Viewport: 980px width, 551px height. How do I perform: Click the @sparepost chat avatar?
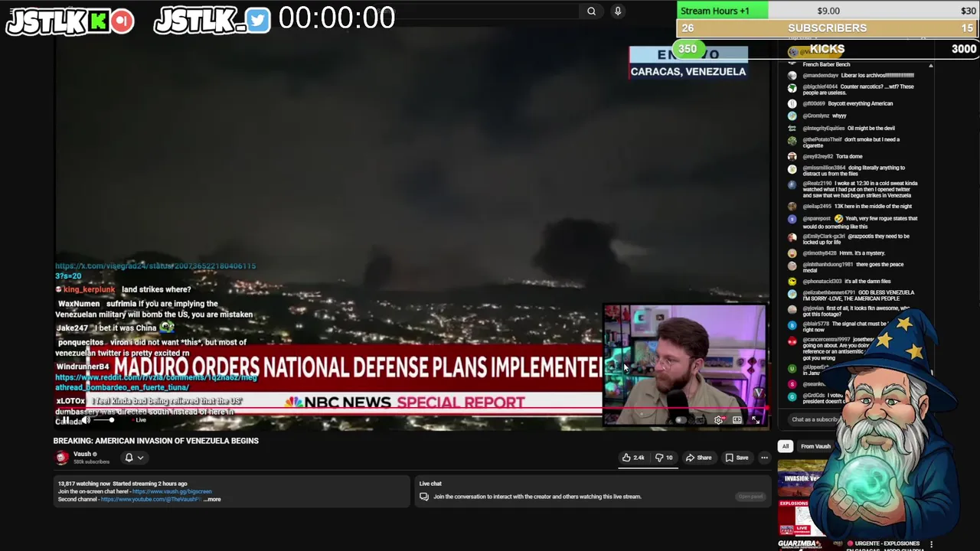792,219
